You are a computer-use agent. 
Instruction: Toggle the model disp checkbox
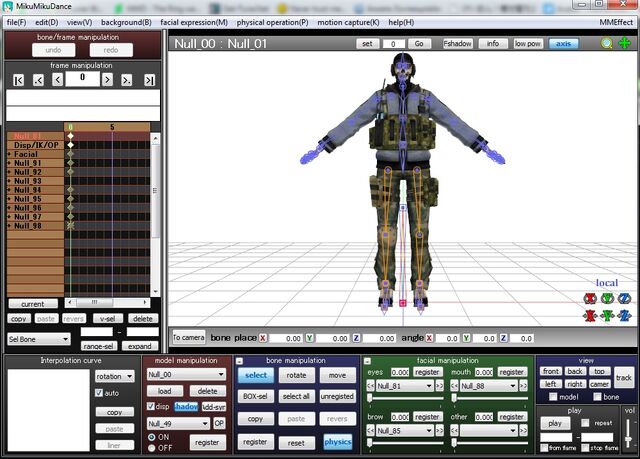pos(151,406)
